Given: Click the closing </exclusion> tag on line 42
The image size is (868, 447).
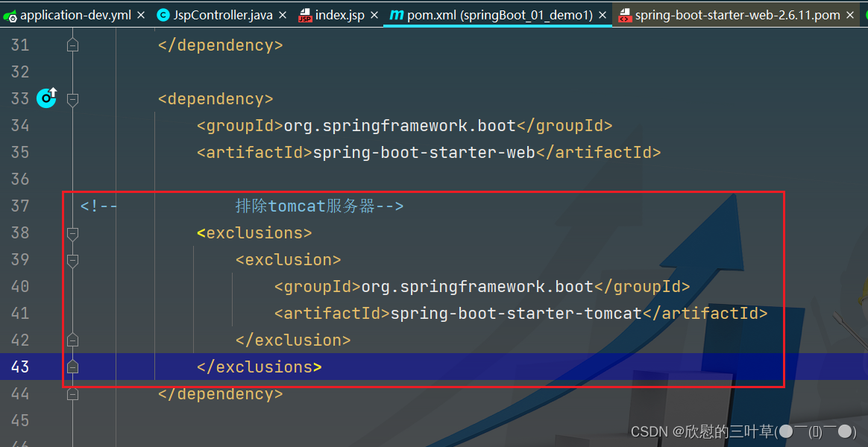Looking at the screenshot, I should 293,340.
